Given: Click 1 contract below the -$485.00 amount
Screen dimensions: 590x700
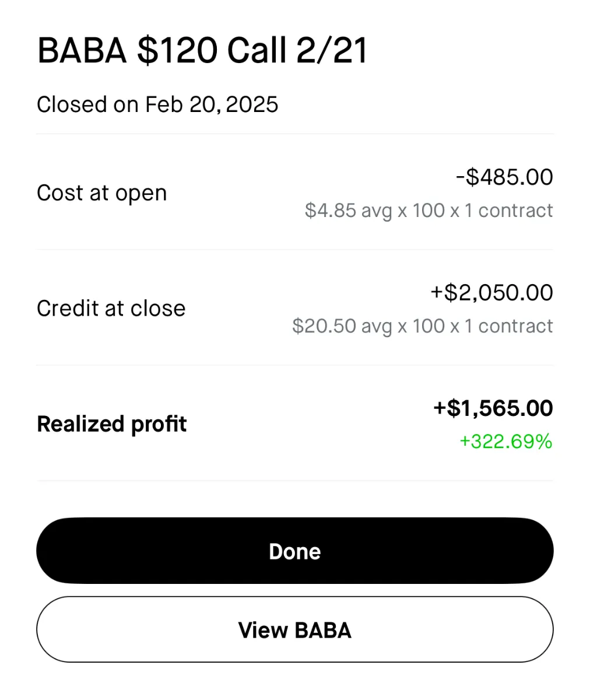Looking at the screenshot, I should tap(508, 211).
